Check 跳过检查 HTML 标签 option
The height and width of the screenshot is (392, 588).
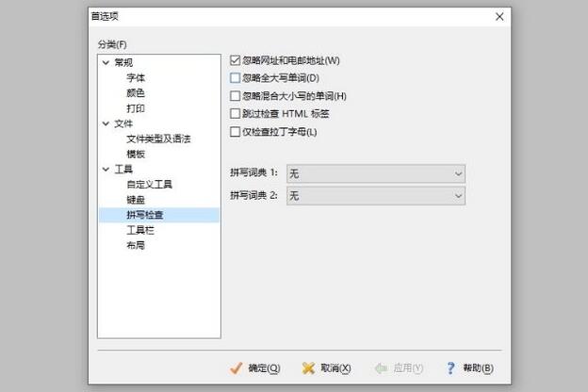pyautogui.click(x=236, y=114)
